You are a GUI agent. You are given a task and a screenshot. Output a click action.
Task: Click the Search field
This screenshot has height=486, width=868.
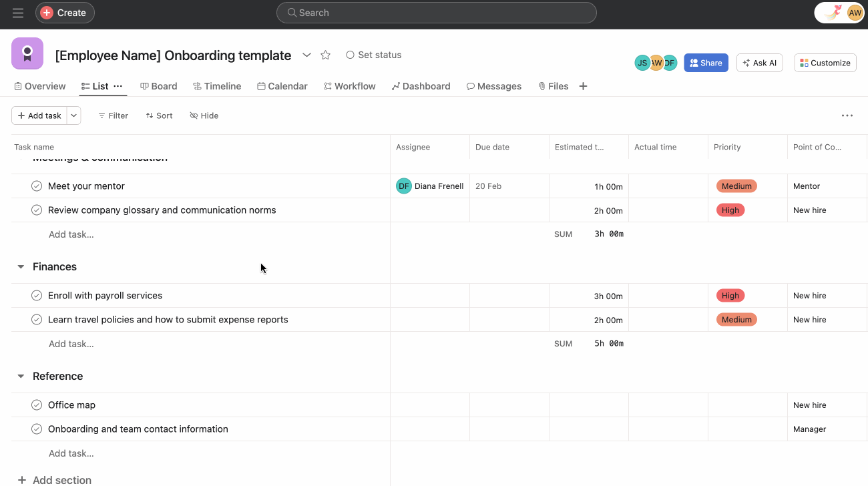pos(436,13)
